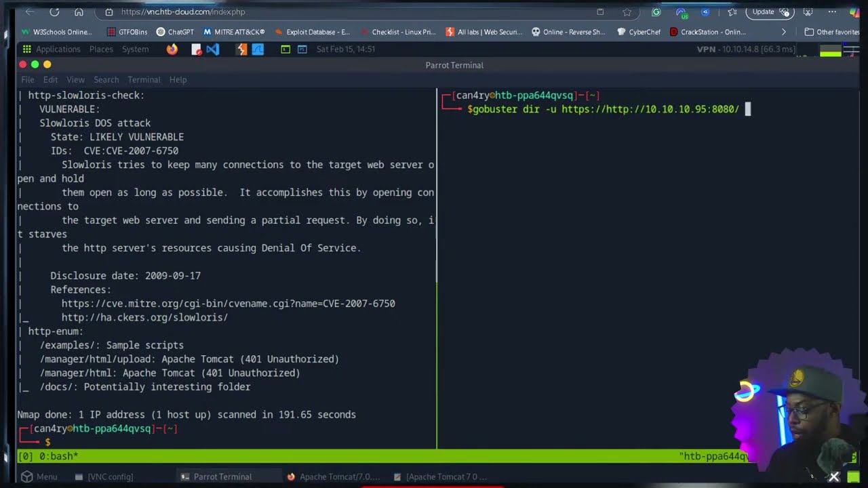Switch to the VNC config taskbar window
Screen dimensions: 868x488
104,476
